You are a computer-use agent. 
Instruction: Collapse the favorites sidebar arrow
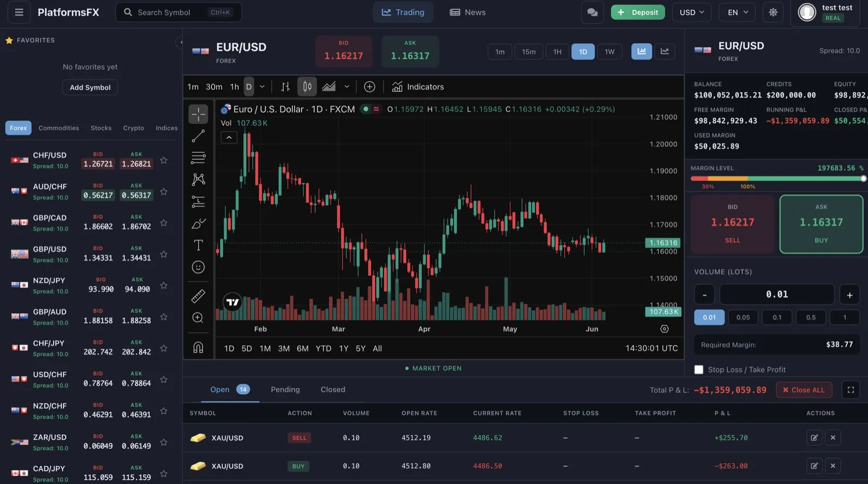pos(179,42)
